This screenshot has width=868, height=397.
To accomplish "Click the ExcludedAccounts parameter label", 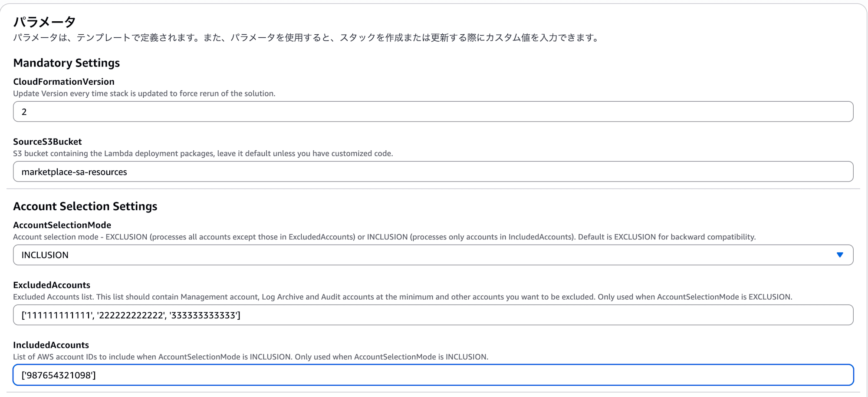I will pyautogui.click(x=52, y=285).
